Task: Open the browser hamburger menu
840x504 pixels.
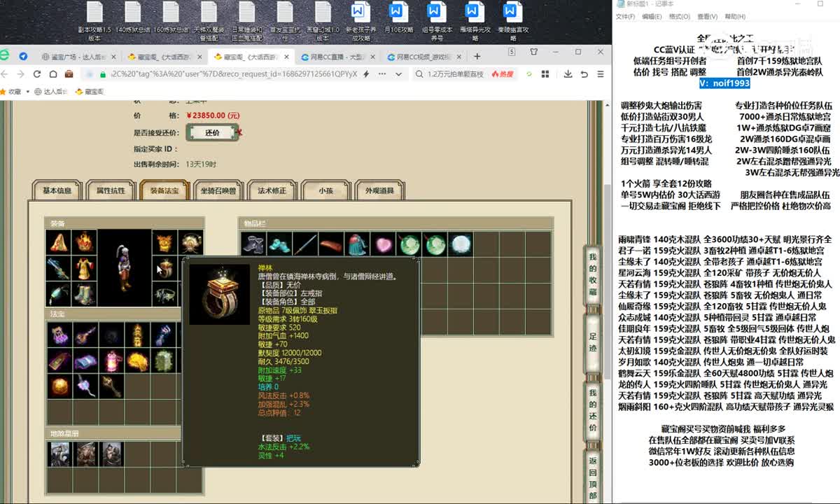Action: (x=599, y=74)
